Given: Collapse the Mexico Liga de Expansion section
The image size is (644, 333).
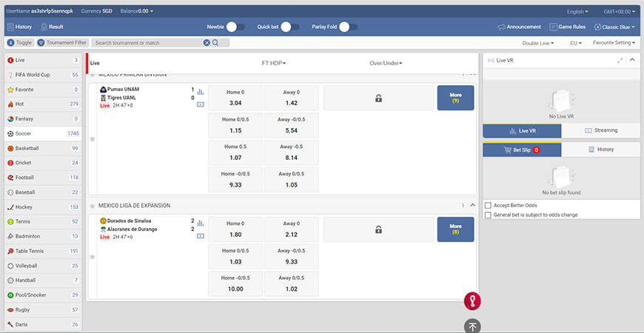Looking at the screenshot, I should click(472, 205).
